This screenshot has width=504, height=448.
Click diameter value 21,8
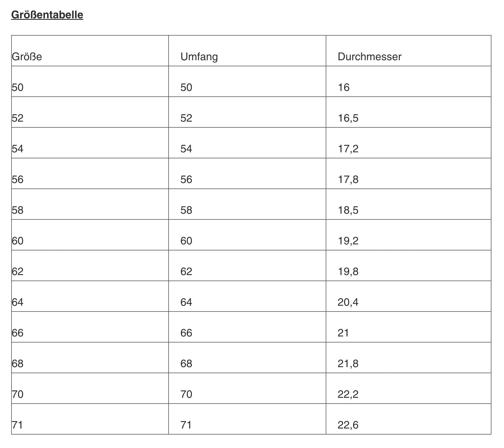(348, 364)
